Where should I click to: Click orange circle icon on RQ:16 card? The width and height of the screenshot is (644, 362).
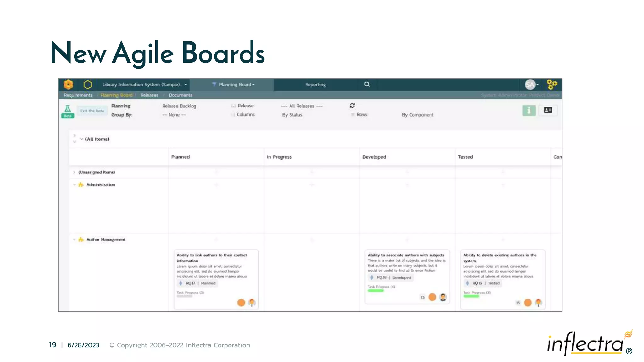click(528, 303)
